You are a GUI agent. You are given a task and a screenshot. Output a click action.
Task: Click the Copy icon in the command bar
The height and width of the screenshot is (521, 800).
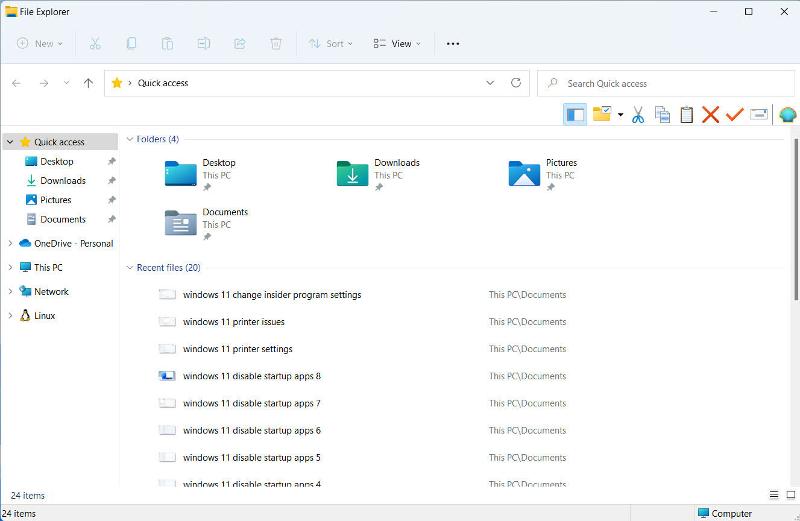coord(131,44)
